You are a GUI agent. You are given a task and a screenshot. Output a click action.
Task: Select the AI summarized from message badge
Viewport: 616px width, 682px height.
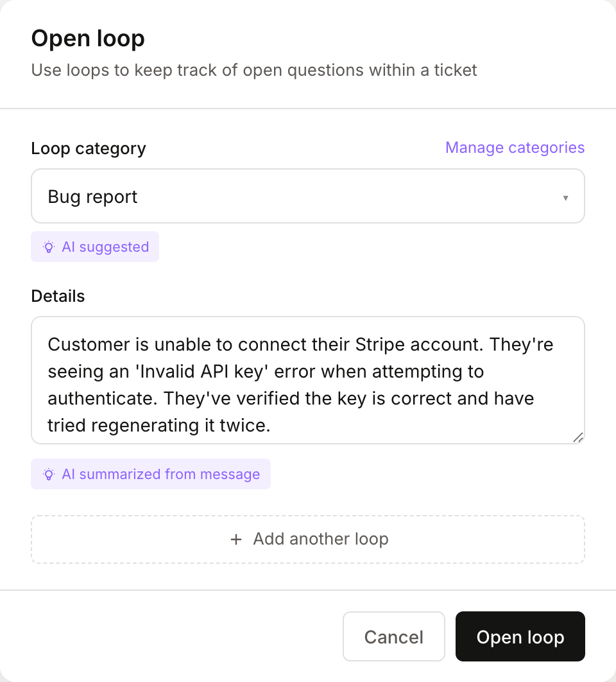pos(150,474)
